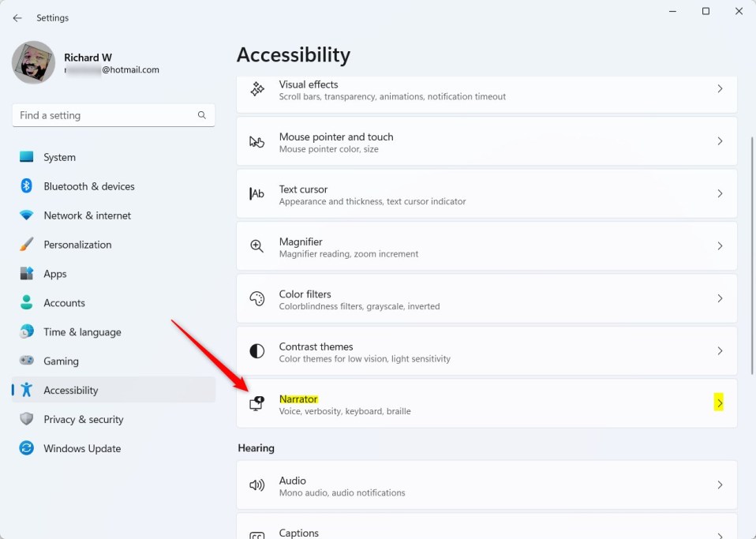Screen dimensions: 756x539
Task: Click the Accessibility figure icon
Action: [27, 390]
